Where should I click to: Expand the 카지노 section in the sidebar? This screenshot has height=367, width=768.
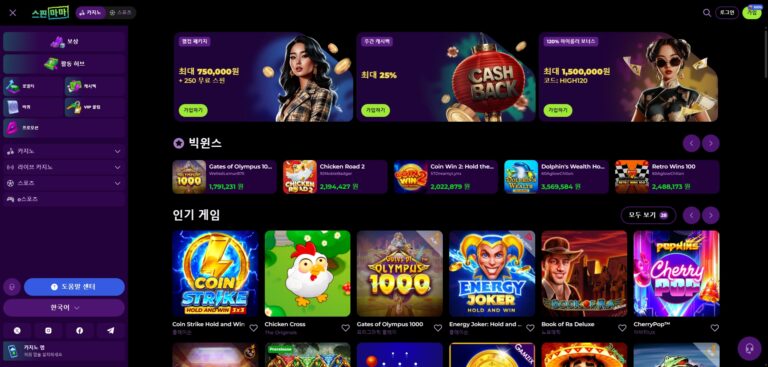tap(64, 151)
